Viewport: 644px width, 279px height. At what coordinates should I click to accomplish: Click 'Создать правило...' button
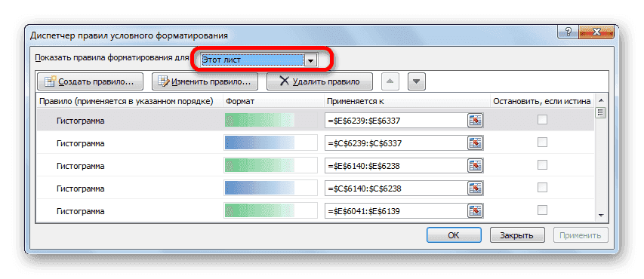(91, 81)
